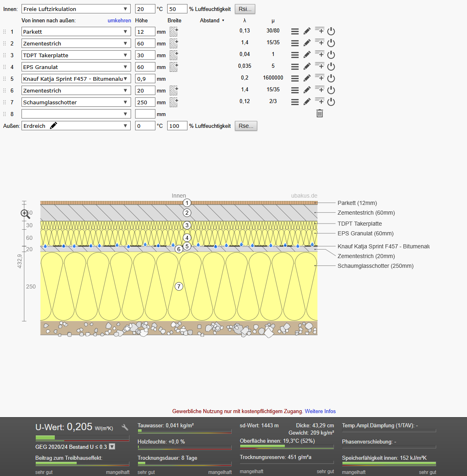
Task: Click the U-Wert rating bar
Action: (x=82, y=438)
